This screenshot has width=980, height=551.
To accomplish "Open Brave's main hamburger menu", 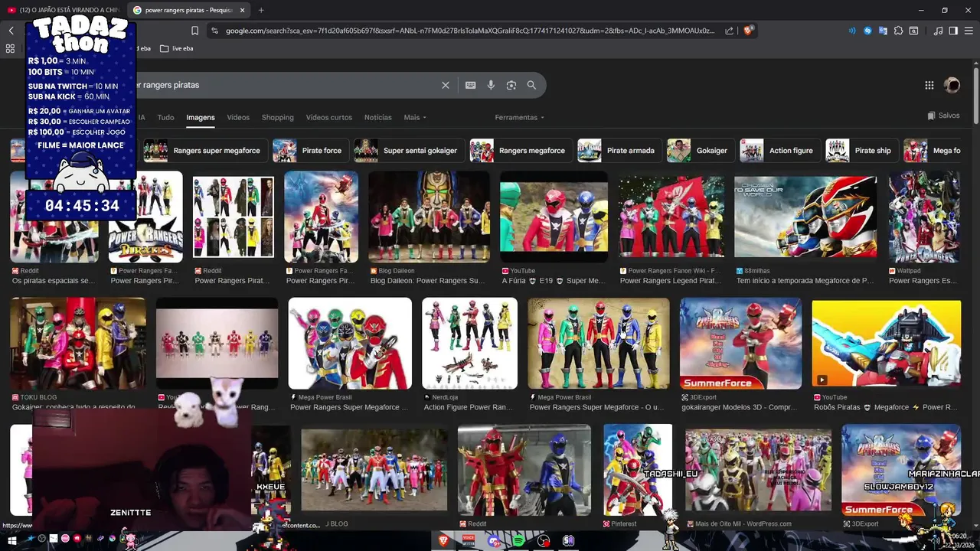I will [969, 31].
